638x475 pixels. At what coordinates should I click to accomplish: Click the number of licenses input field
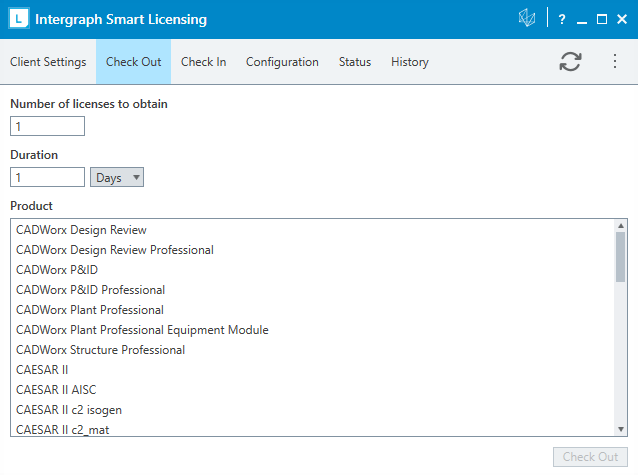click(x=47, y=126)
